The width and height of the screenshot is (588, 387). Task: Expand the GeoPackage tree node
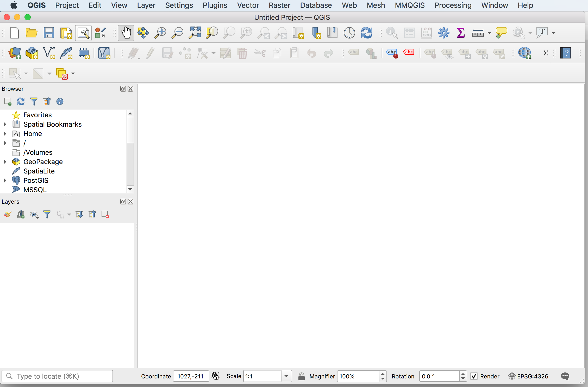tap(5, 162)
